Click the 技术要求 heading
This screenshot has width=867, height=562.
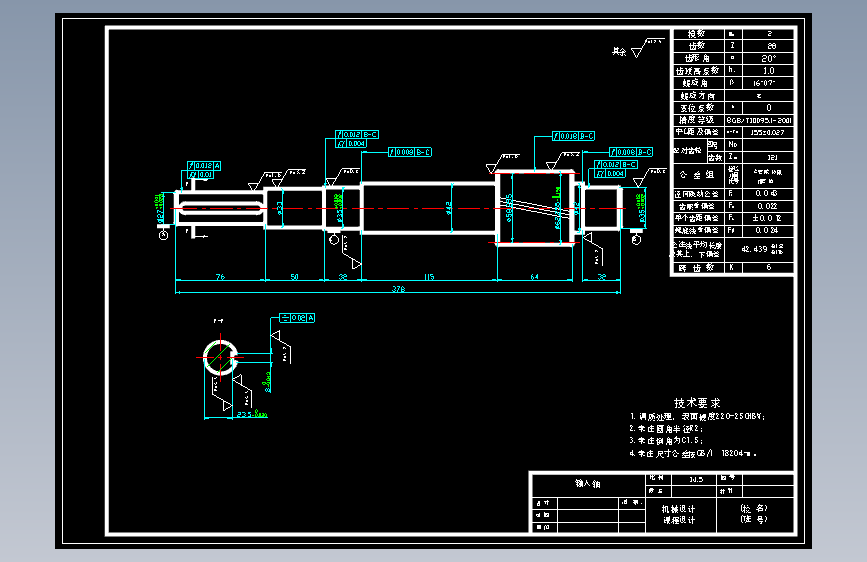point(697,403)
